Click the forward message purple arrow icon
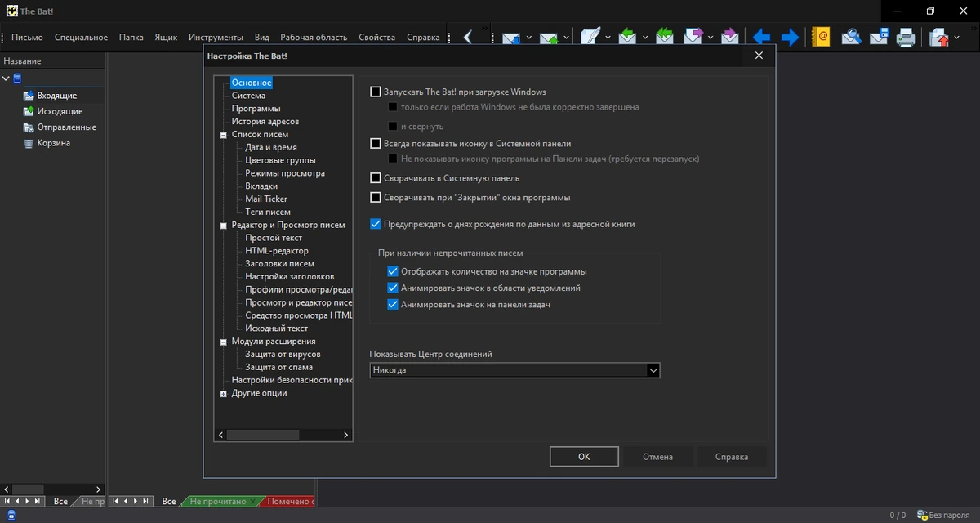Screen dimensions: 980x523 tap(693, 37)
